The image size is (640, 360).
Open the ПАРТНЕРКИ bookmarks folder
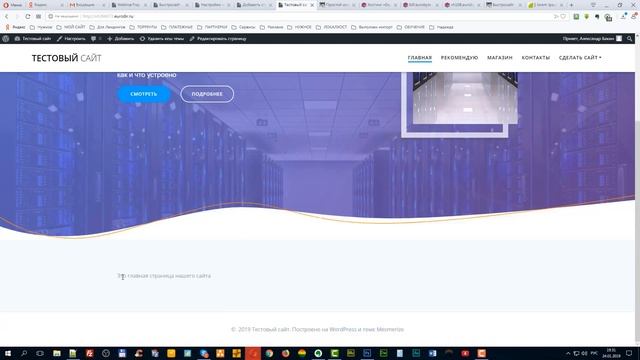(212, 27)
